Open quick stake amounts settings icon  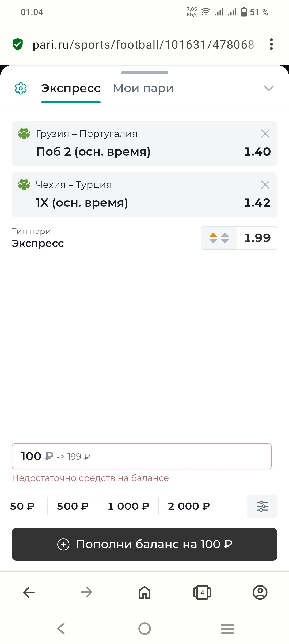tap(262, 506)
